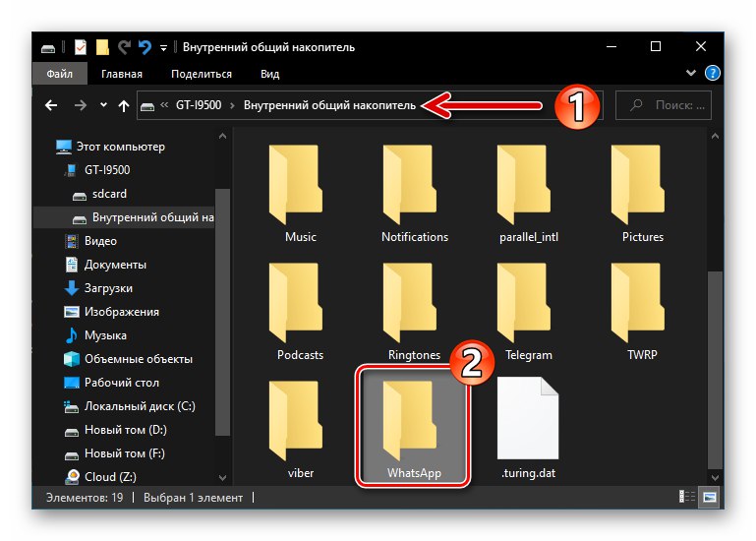The height and width of the screenshot is (541, 756).
Task: Open Рабочий стол in navigation pane
Action: pyautogui.click(x=111, y=383)
